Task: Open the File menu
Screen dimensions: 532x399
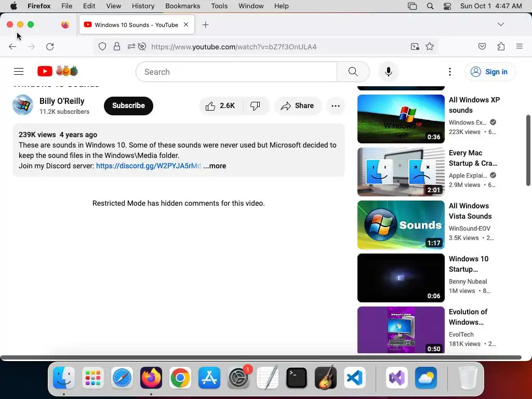Action: [x=66, y=6]
